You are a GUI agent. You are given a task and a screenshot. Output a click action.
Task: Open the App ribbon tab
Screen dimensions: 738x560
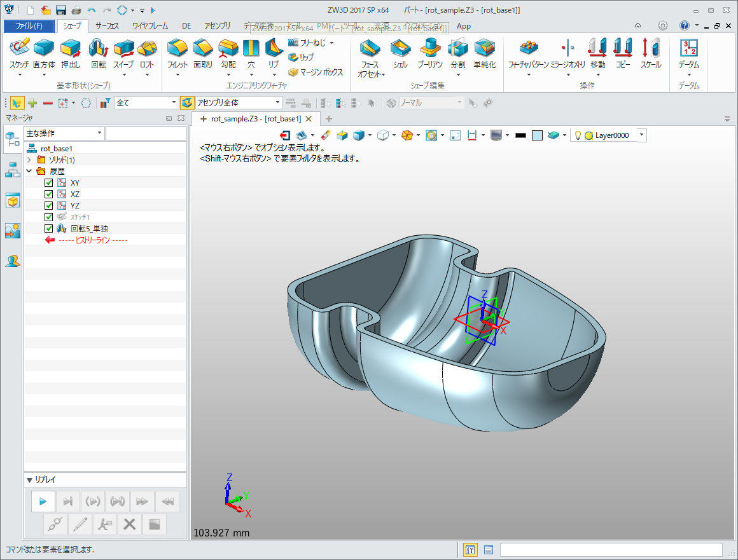tap(464, 26)
